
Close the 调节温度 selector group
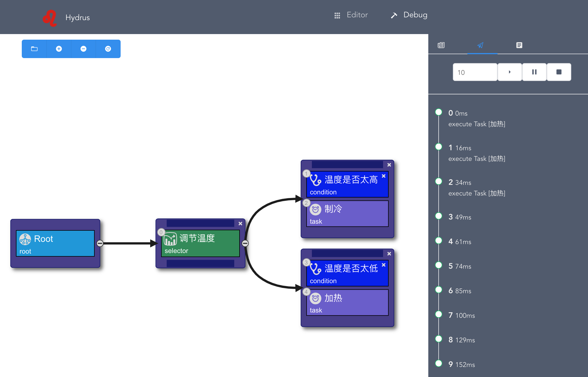coord(240,224)
